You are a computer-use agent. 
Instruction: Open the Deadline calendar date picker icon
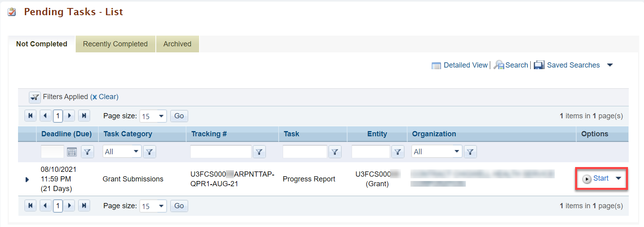pos(72,152)
